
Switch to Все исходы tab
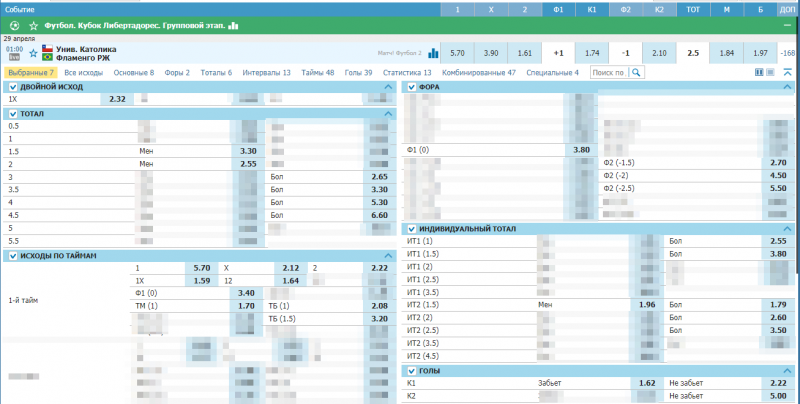tap(83, 73)
